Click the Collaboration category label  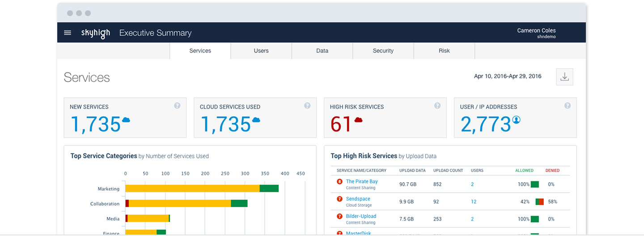point(105,204)
